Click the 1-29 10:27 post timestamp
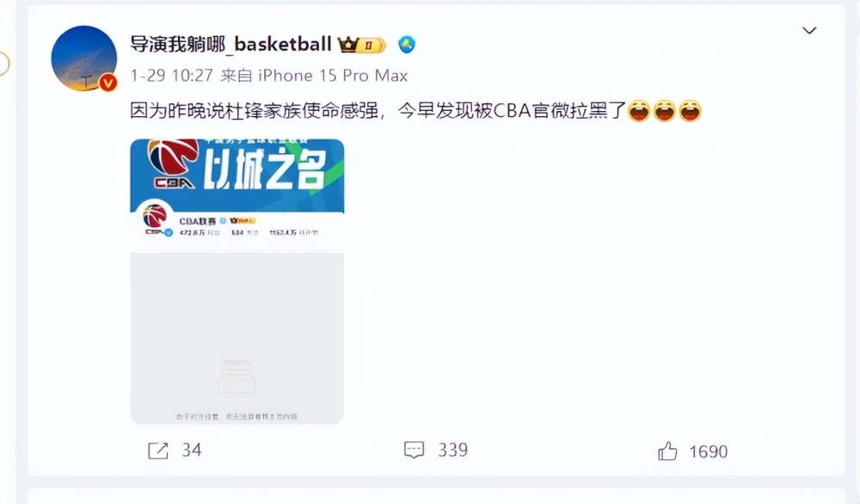The height and width of the screenshot is (504, 860). (172, 75)
